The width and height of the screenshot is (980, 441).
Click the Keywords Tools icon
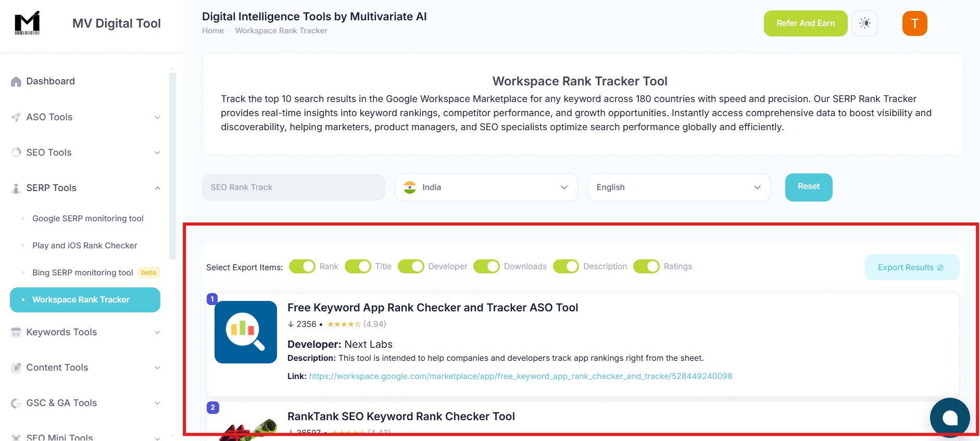(16, 332)
